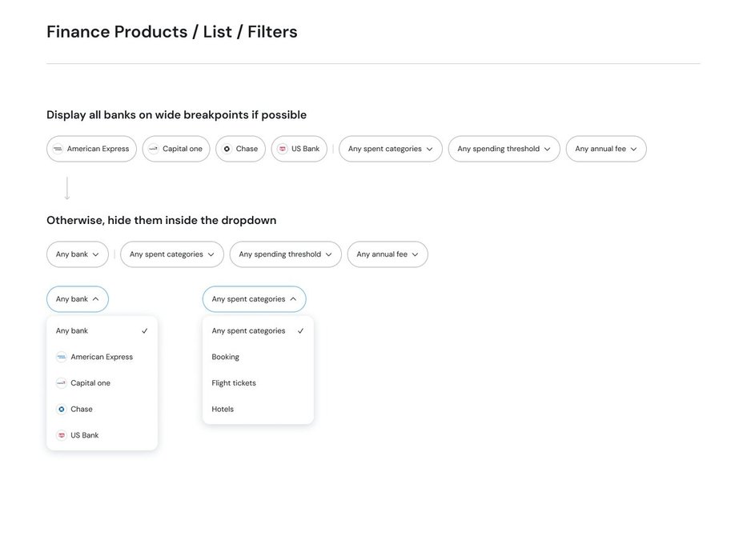This screenshot has height=560, width=747.
Task: Collapse the open Any spent categories dropdown
Action: click(254, 299)
